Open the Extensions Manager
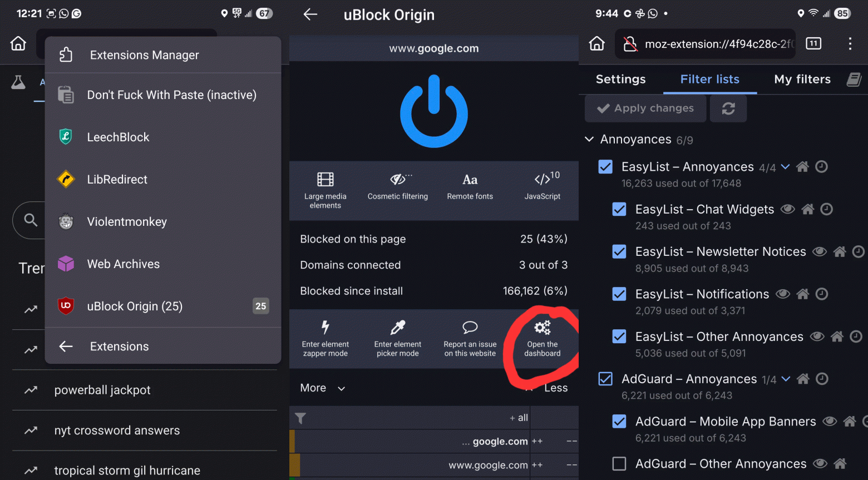 point(144,55)
